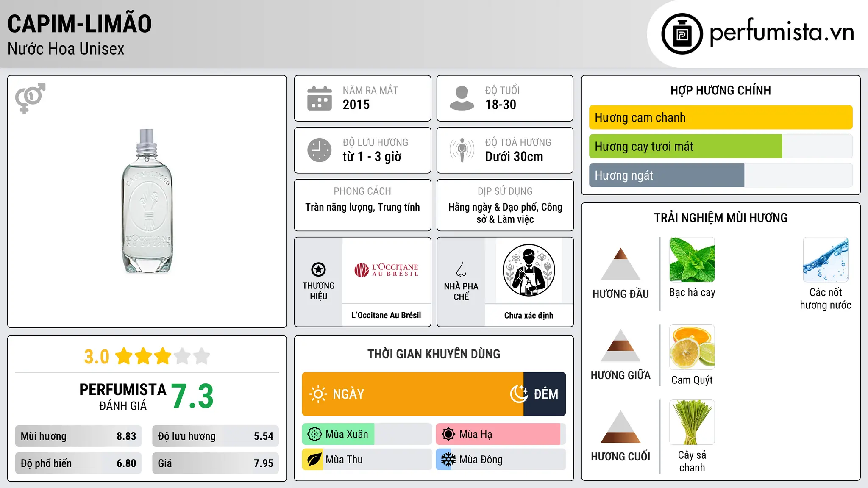Image resolution: width=868 pixels, height=488 pixels.
Task: Click the Nước Hoa Unisex subtitle
Action: pyautogui.click(x=66, y=49)
